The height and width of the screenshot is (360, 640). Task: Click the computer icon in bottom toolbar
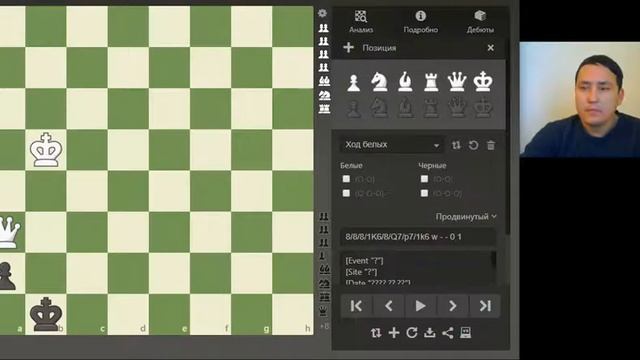click(465, 333)
